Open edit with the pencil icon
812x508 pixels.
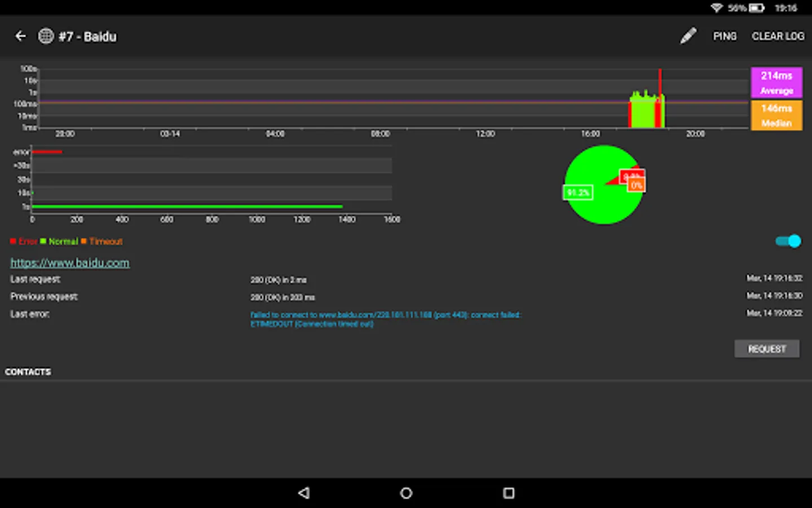(x=688, y=36)
